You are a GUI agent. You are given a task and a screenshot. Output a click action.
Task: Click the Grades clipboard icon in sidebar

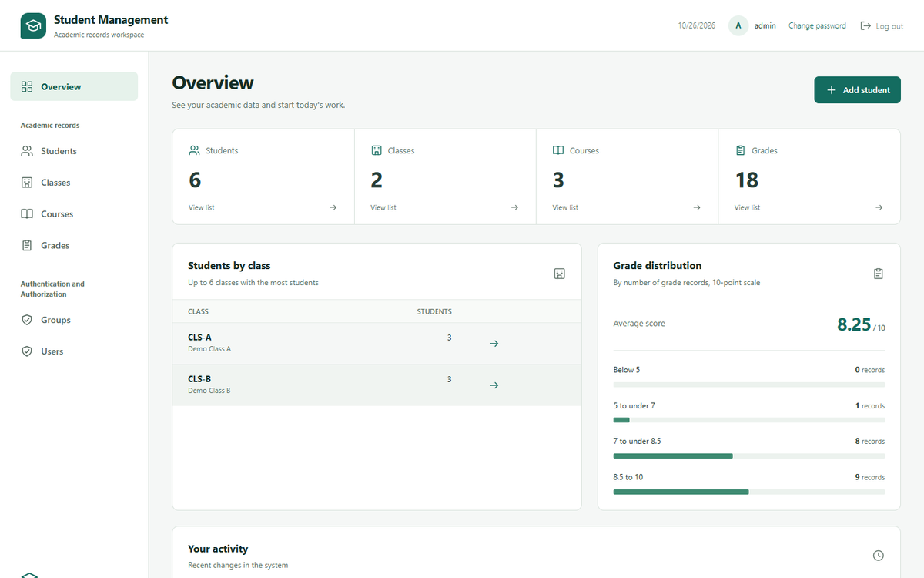coord(27,246)
